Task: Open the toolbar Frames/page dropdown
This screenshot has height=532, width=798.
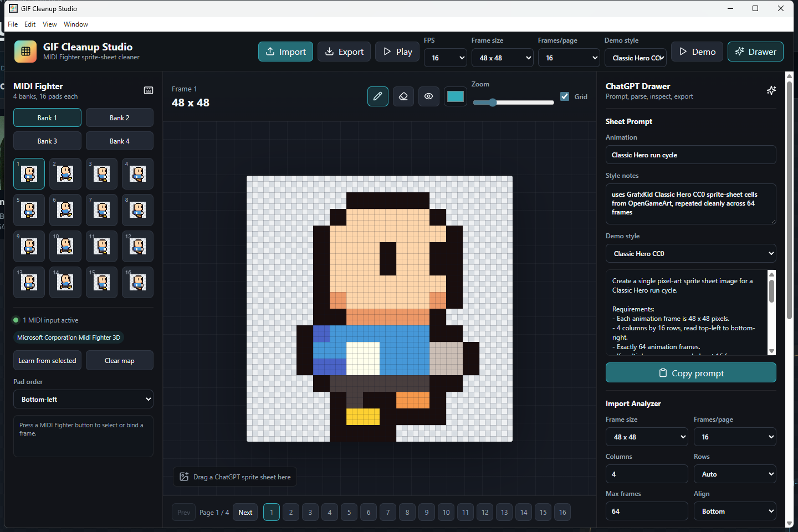Action: point(569,58)
